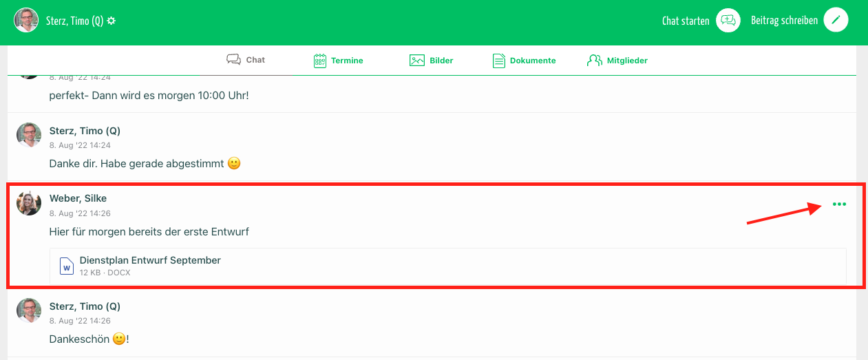Viewport: 868px width, 360px height.
Task: Click the settings gear next to Sterz, Timo (Q)
Action: (x=112, y=21)
